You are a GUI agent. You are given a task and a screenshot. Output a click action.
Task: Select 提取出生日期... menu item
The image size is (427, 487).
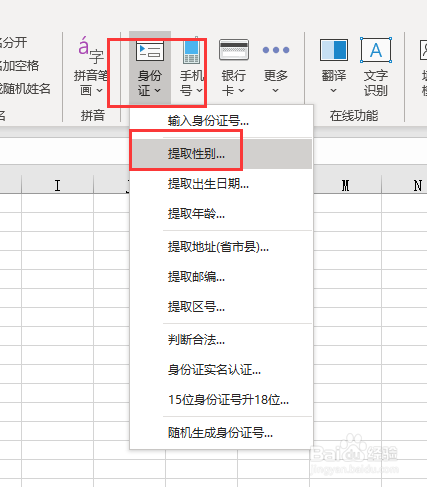tap(221, 184)
